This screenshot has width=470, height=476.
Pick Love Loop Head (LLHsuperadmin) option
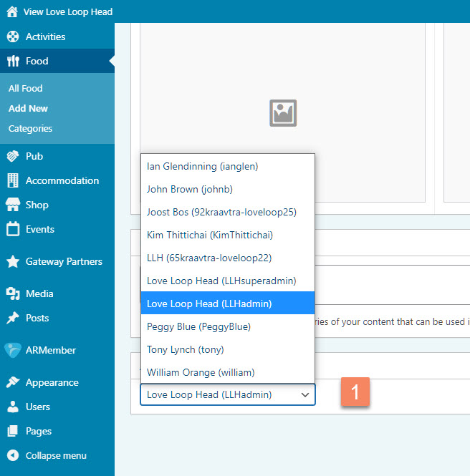221,281
